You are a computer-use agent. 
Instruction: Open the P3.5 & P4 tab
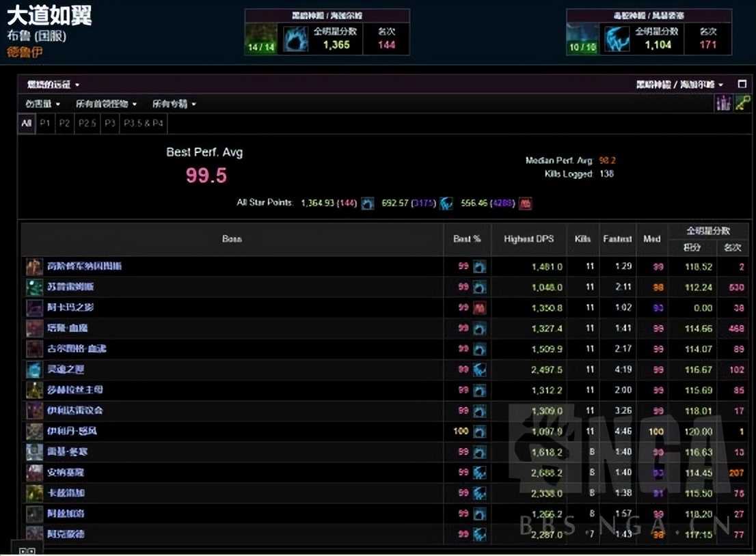click(x=143, y=124)
